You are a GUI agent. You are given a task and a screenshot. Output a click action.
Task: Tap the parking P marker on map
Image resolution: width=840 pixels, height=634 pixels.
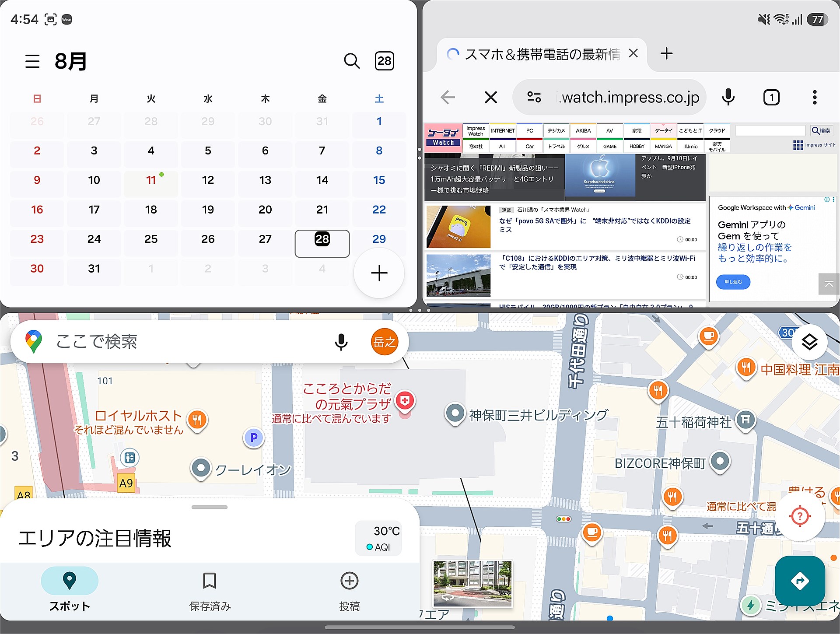pos(254,438)
